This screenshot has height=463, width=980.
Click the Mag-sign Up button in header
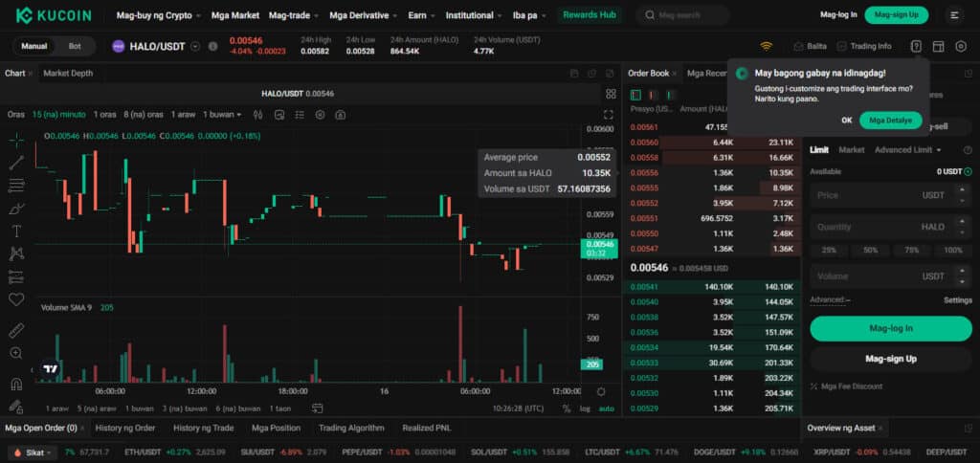(896, 15)
